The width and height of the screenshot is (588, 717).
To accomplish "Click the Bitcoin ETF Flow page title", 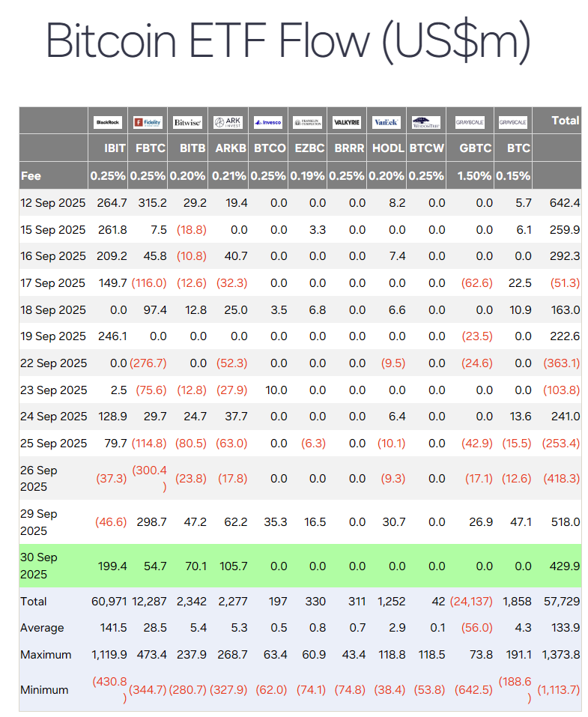I will click(x=288, y=41).
